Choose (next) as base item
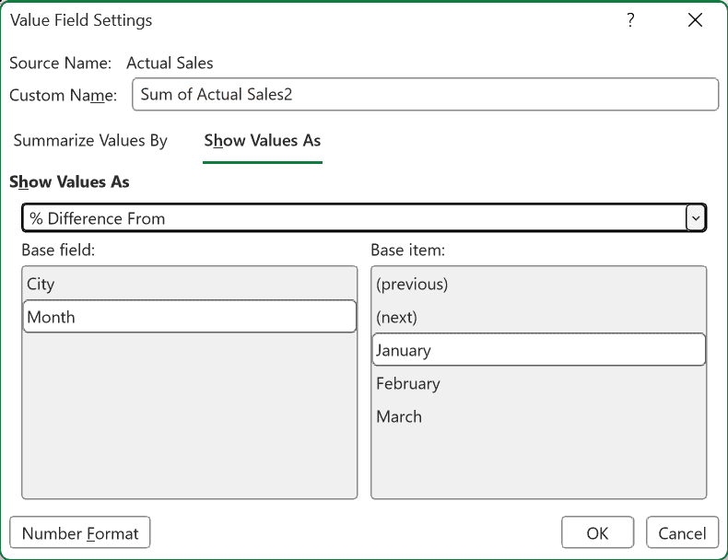Viewport: 728px width, 560px height. pos(538,317)
